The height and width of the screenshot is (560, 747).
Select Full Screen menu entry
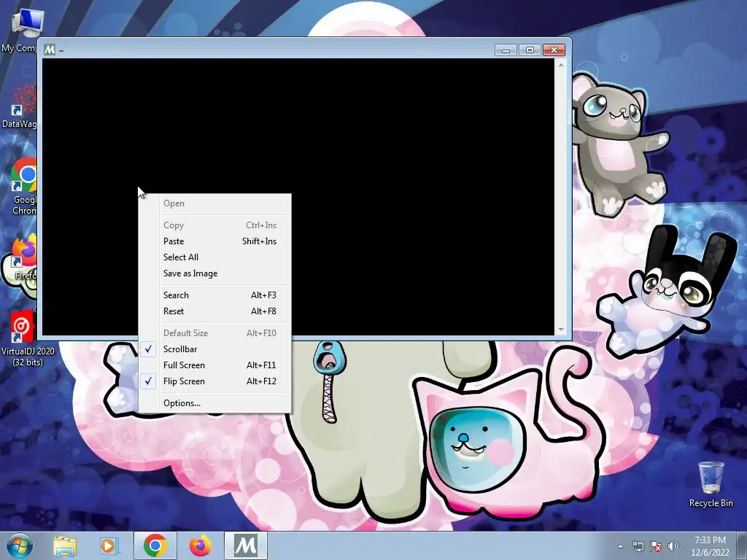click(215, 365)
